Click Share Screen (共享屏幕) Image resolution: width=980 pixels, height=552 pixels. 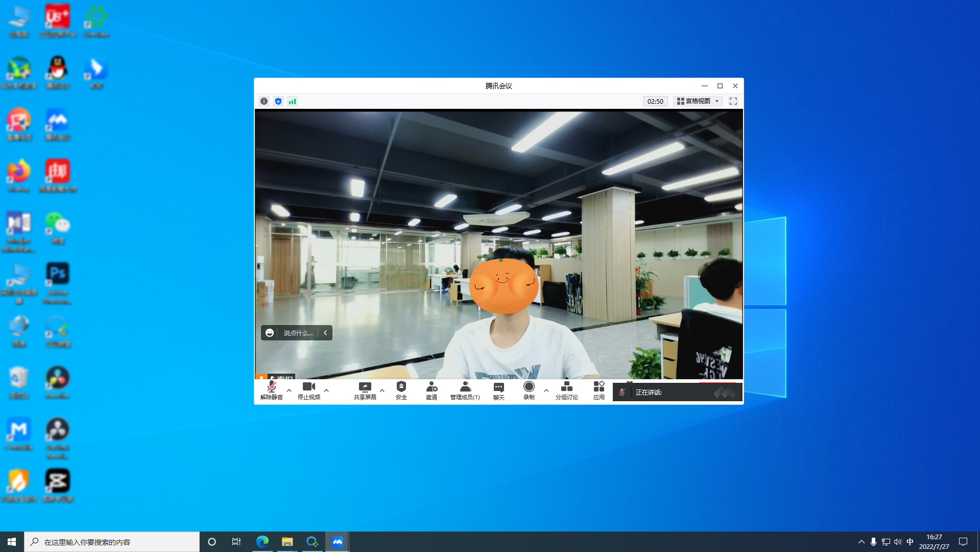pos(365,390)
